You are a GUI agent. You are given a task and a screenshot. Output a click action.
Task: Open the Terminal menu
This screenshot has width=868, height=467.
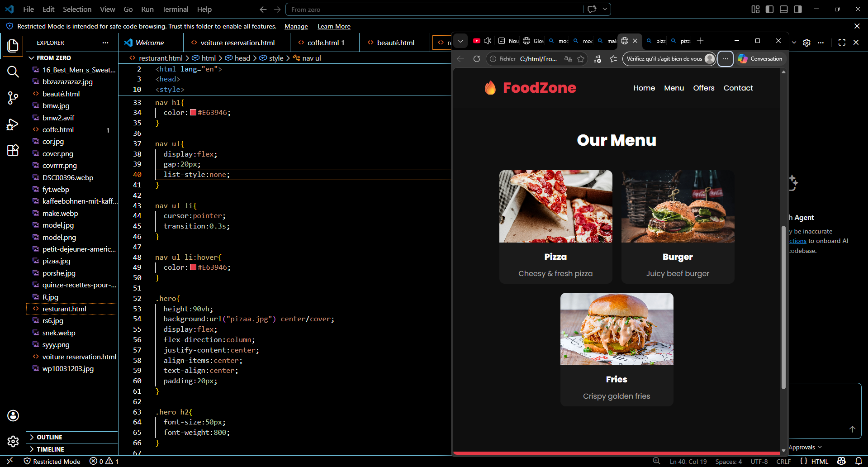pos(175,9)
